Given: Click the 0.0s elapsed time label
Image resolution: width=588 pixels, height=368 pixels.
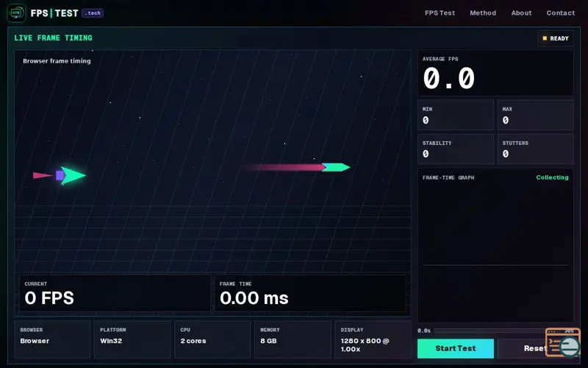Looking at the screenshot, I should click(x=424, y=330).
